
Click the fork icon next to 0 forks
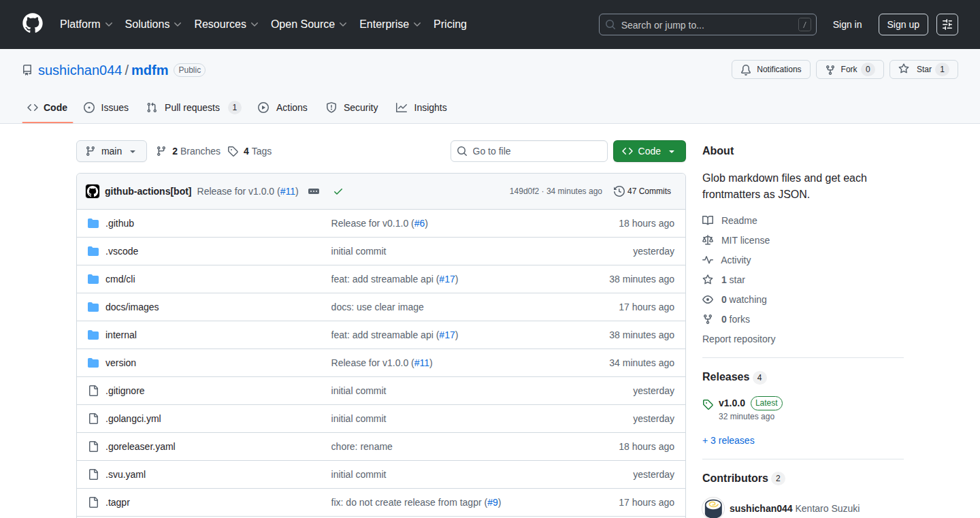[708, 319]
